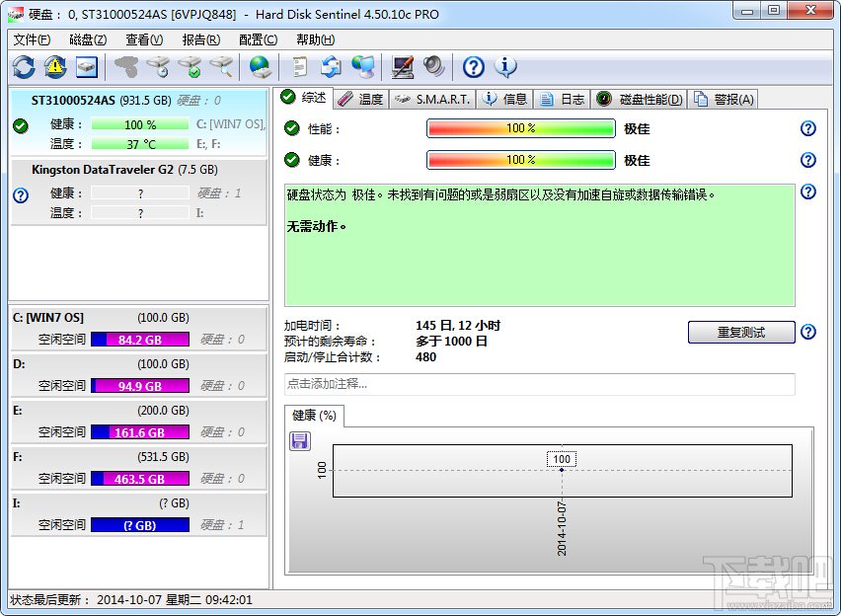Refresh disk information with the toolbar refresh icon
This screenshot has width=841, height=616.
coord(22,66)
